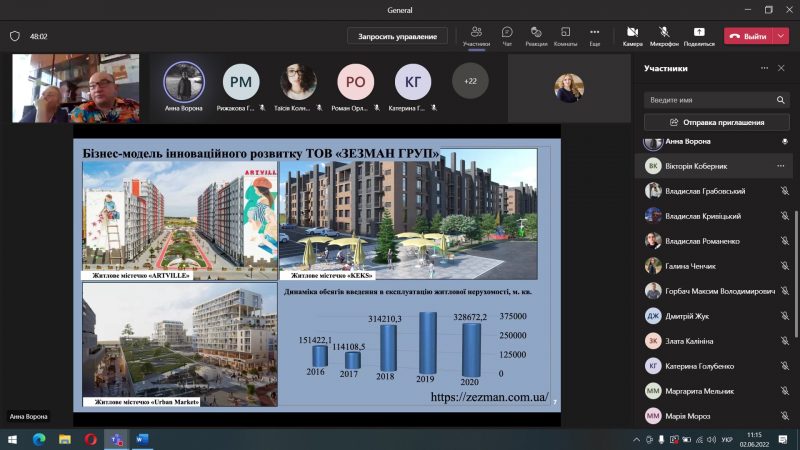800x450 pixels.
Task: Open options for Вікторія Коберник
Action: point(780,165)
